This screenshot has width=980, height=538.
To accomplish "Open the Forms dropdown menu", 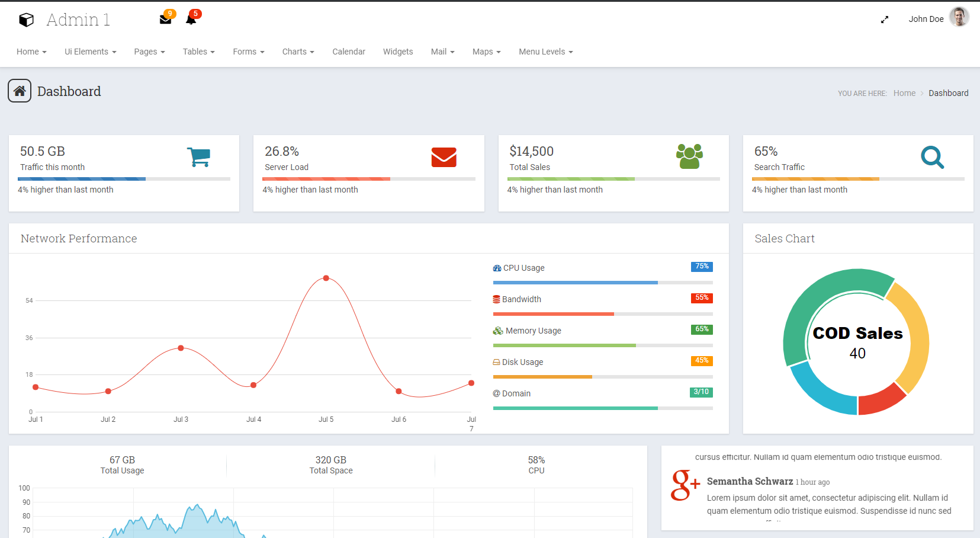I will tap(248, 52).
